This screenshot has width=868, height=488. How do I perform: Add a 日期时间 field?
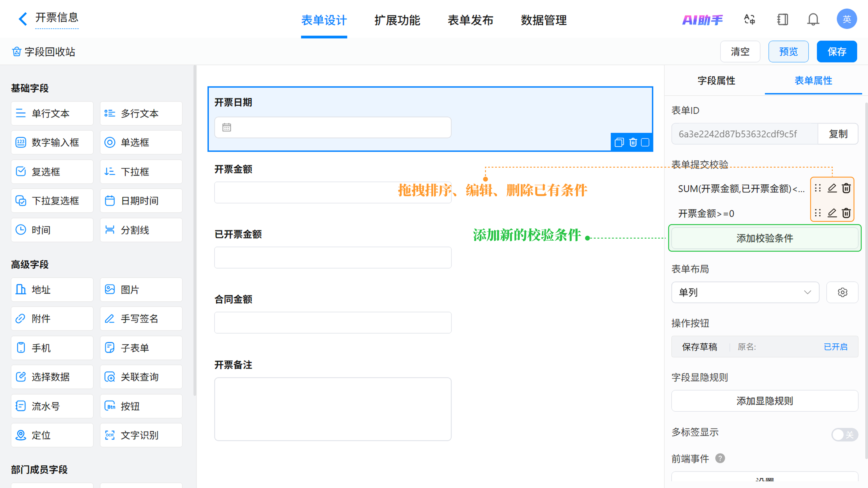[141, 201]
